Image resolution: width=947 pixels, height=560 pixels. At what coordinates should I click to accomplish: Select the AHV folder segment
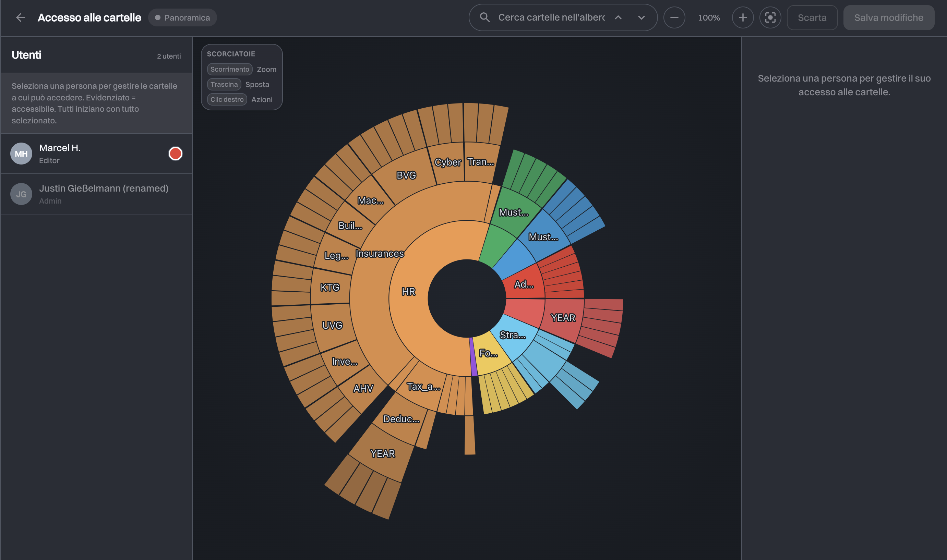pos(363,388)
